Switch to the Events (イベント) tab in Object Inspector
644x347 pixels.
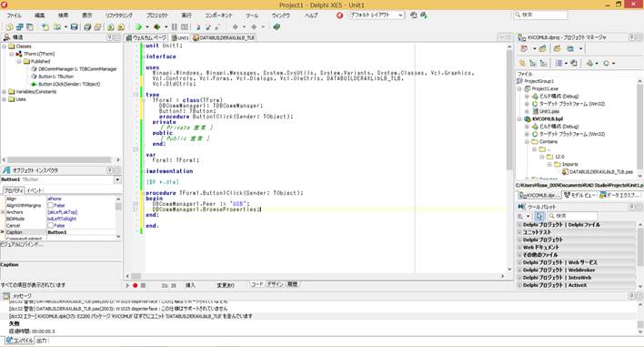35,190
